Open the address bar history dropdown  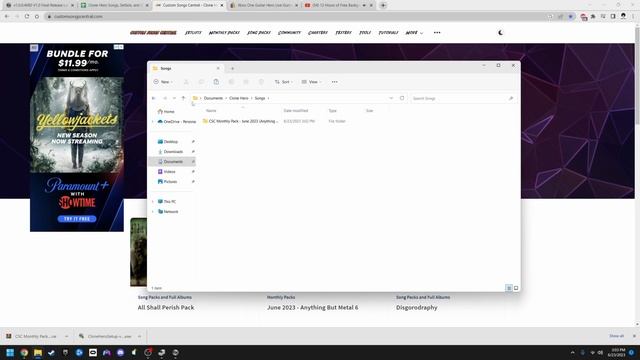(x=391, y=98)
